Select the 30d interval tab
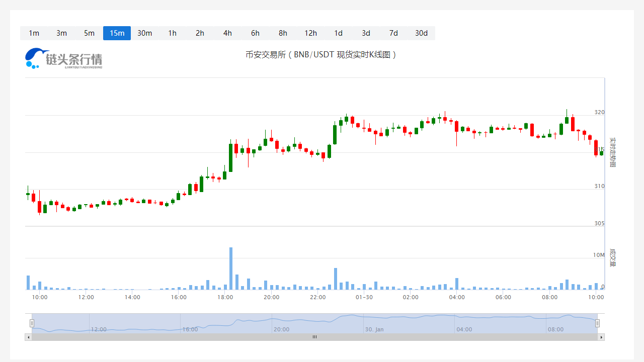The width and height of the screenshot is (644, 362). click(421, 33)
